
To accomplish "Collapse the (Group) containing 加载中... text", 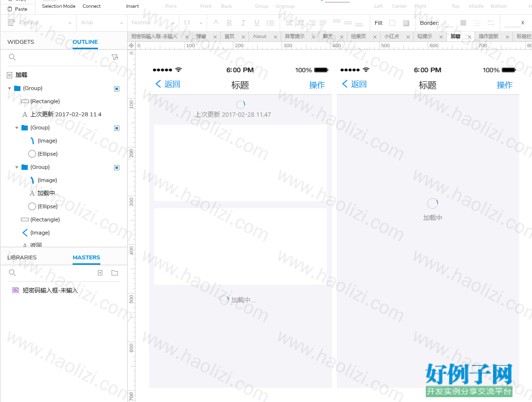I will click(17, 167).
